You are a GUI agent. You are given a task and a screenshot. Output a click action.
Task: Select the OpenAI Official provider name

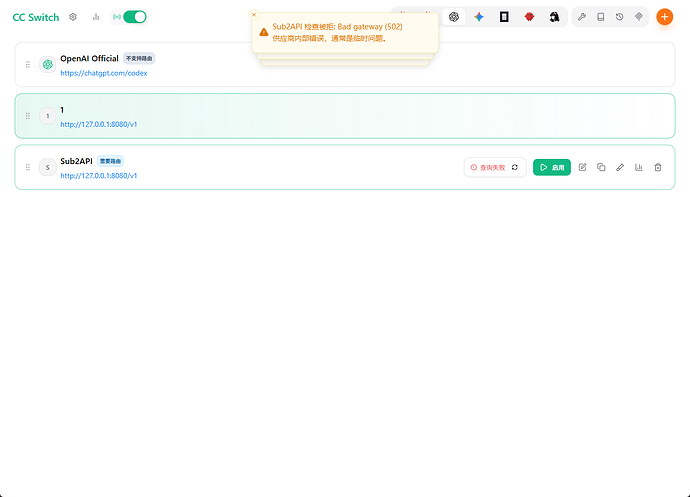click(89, 59)
